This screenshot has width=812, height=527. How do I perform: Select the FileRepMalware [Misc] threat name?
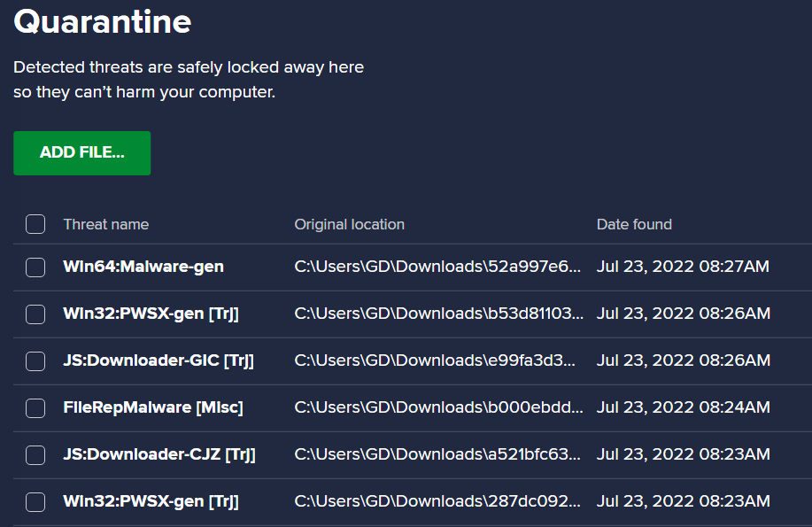tap(153, 407)
